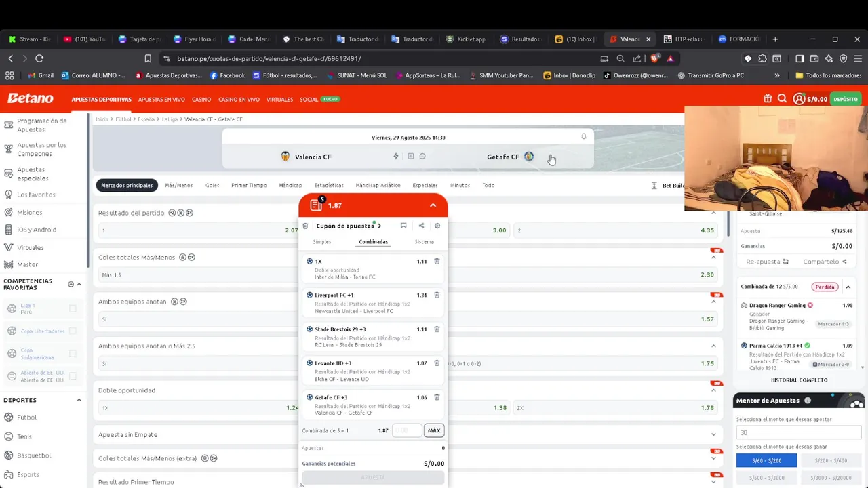The height and width of the screenshot is (488, 868).
Task: Collapse the Combinada de 12 bet history
Action: [x=848, y=287]
